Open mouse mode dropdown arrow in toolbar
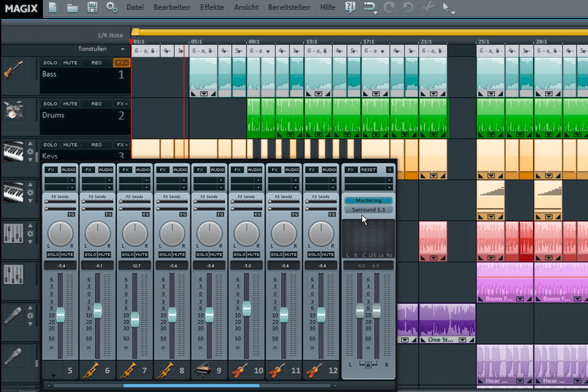Viewport: 588px width, 392px height. click(x=453, y=13)
